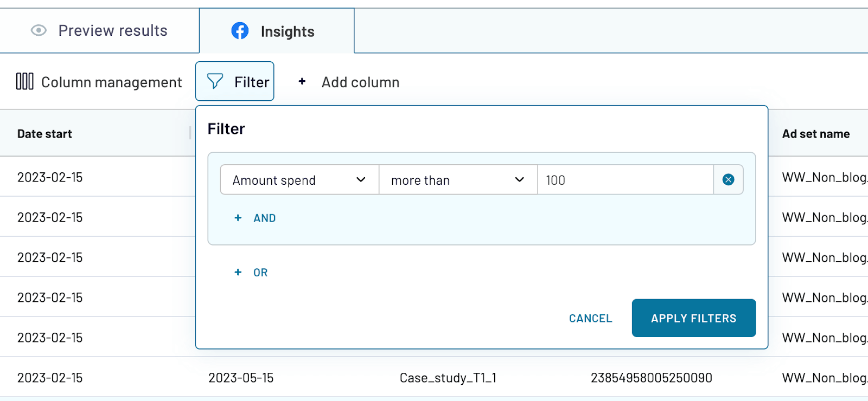The height and width of the screenshot is (401, 868).
Task: Add an AND condition
Action: tap(255, 218)
